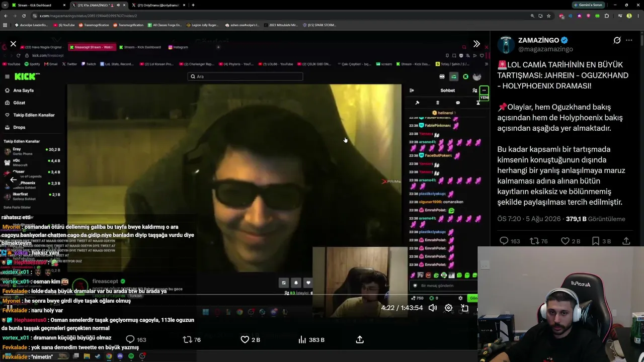Open the browser Extensions puzzle menu
The image size is (644, 362).
[x=607, y=16]
